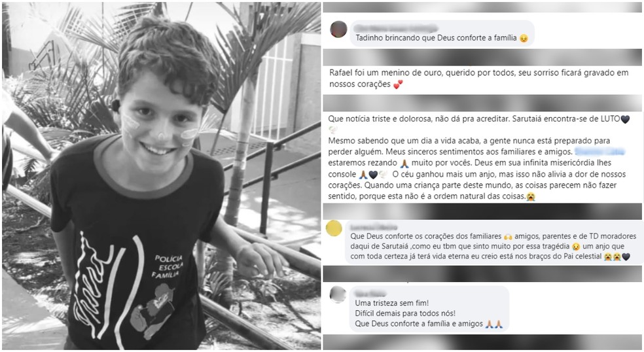Click the black heart after 'Pai celestial'

[626, 257]
